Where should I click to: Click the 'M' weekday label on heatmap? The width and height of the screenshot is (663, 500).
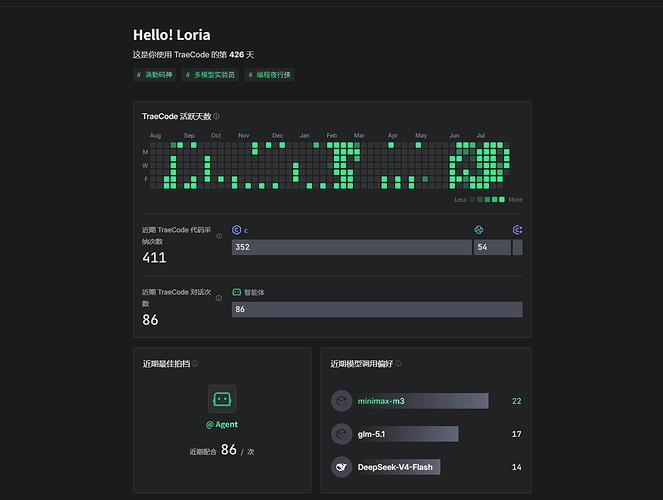[x=145, y=152]
